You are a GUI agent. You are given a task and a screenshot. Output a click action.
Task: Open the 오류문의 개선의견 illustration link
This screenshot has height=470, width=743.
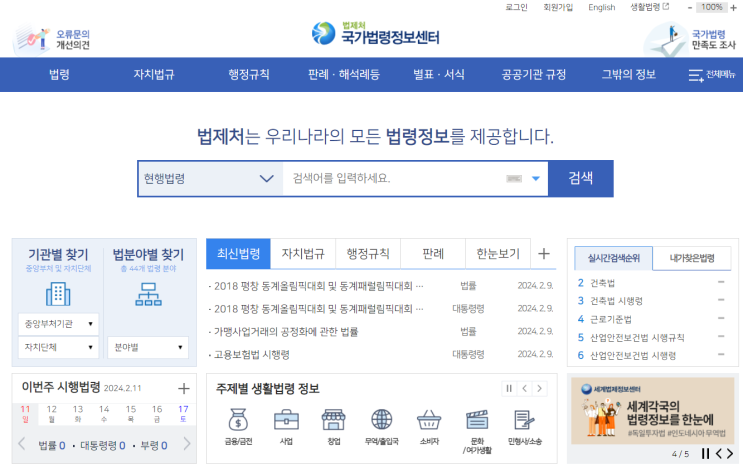(51, 40)
